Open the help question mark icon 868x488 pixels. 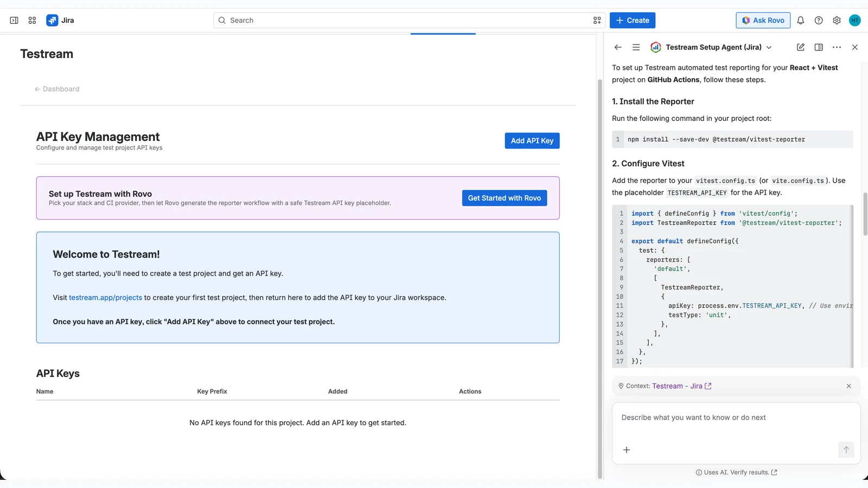point(819,21)
